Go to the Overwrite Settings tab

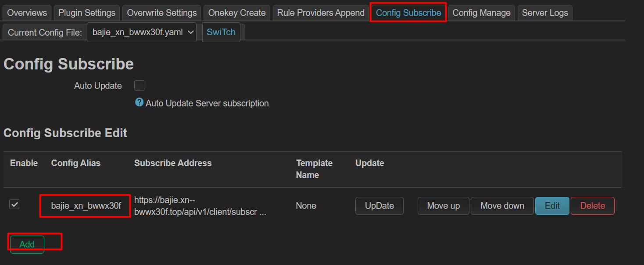coord(161,13)
